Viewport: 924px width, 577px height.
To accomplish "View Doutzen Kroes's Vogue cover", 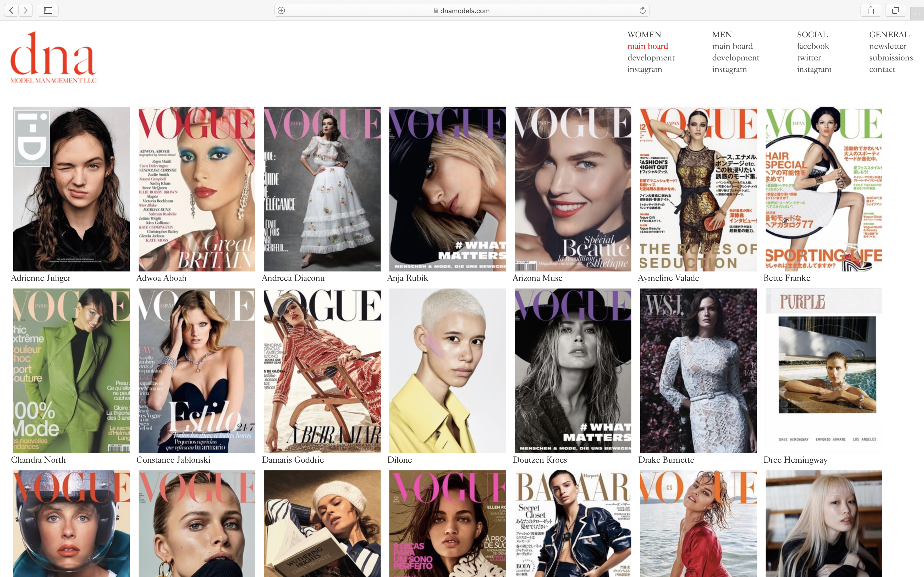I will click(x=573, y=370).
